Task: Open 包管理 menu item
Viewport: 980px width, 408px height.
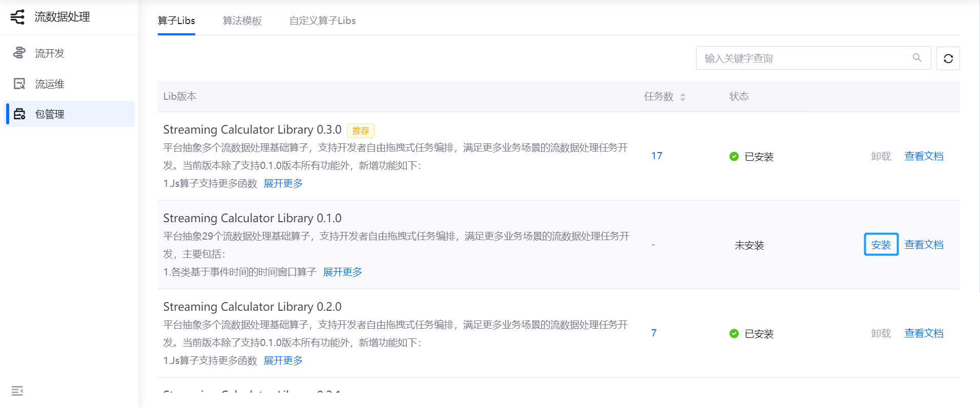Action: pyautogui.click(x=69, y=114)
